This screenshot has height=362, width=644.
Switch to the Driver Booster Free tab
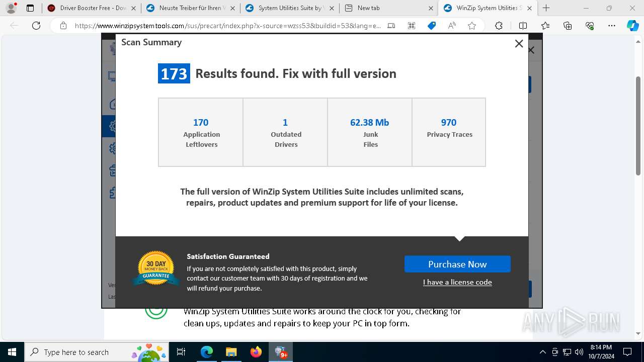coord(87,8)
